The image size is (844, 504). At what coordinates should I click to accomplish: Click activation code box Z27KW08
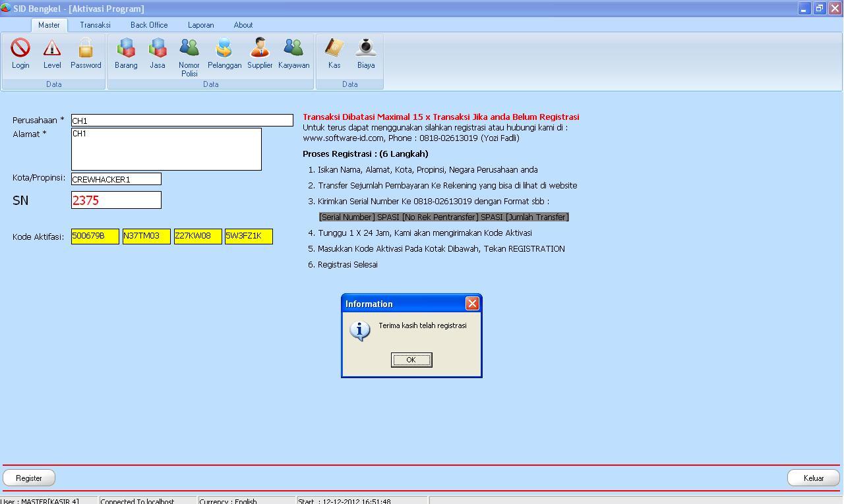coord(198,236)
